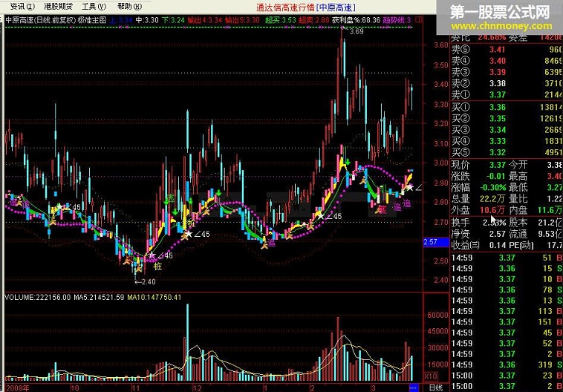Click the 外盘 10.6万 field
Image resolution: width=563 pixels, height=392 pixels.
(x=478, y=209)
